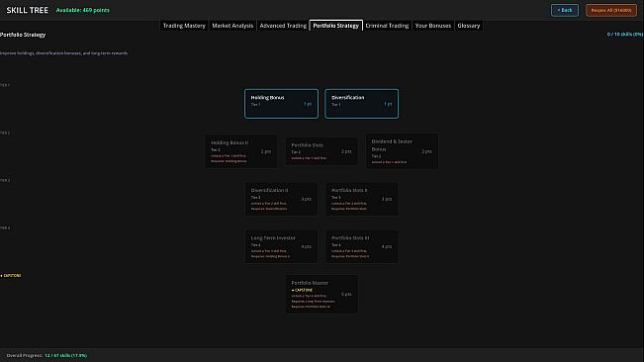Viewport: 644px width, 362px height.
Task: Select the Holding Bonus II skill card
Action: 241,151
